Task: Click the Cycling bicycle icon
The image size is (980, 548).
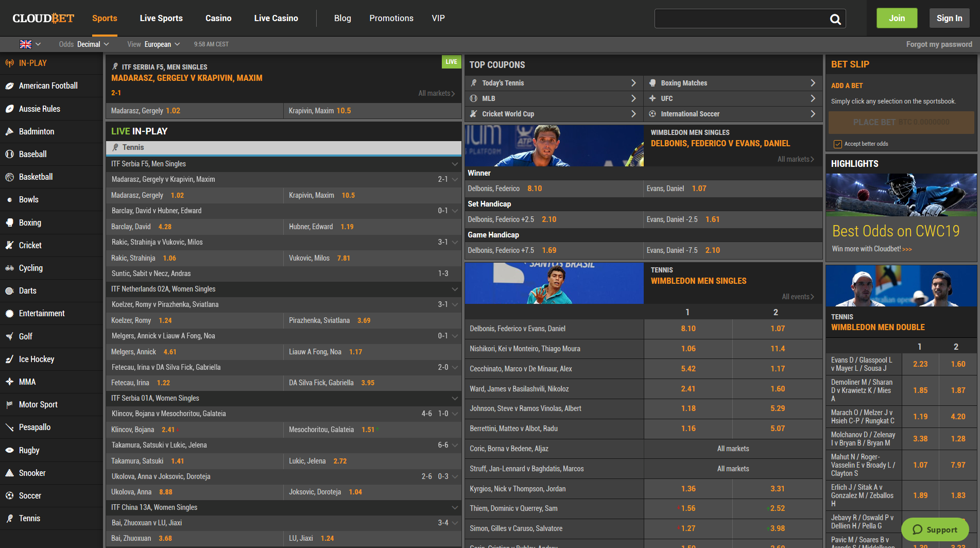Action: [x=9, y=268]
